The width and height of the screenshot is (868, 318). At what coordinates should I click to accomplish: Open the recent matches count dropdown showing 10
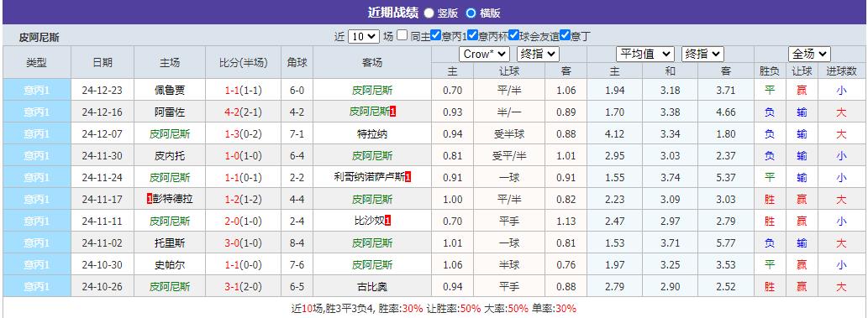click(x=364, y=37)
